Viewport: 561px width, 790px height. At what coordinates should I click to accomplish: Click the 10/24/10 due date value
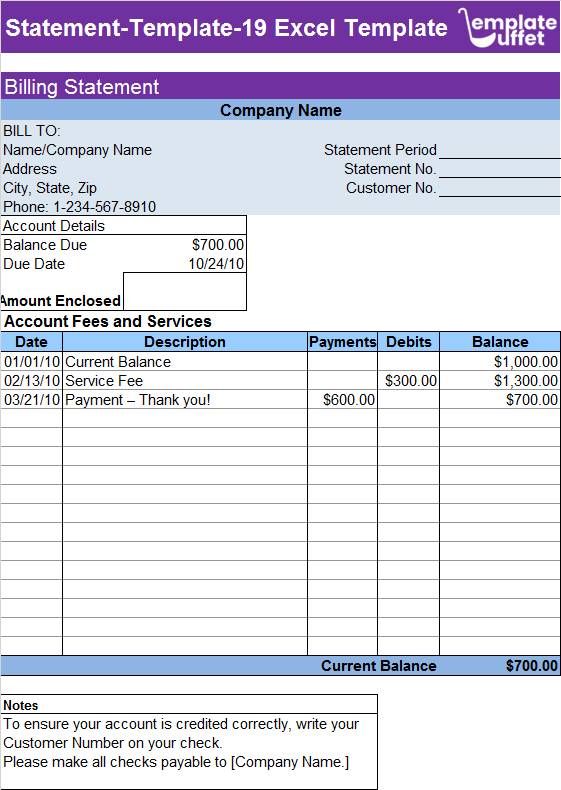click(216, 264)
